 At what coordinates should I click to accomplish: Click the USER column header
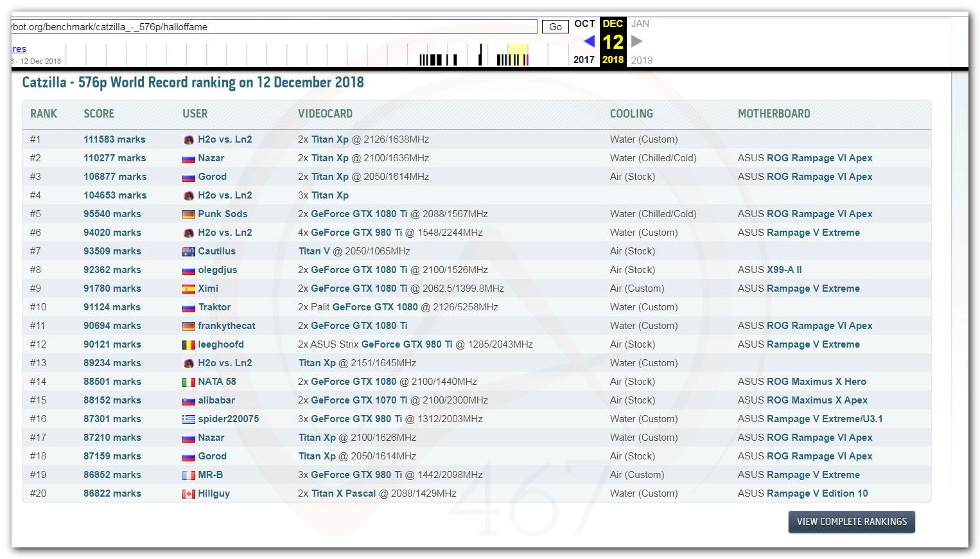(x=195, y=114)
